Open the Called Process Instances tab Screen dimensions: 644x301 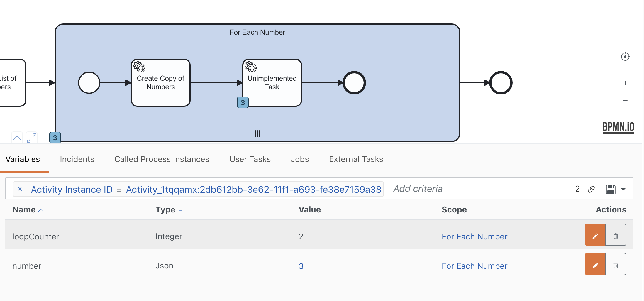162,159
